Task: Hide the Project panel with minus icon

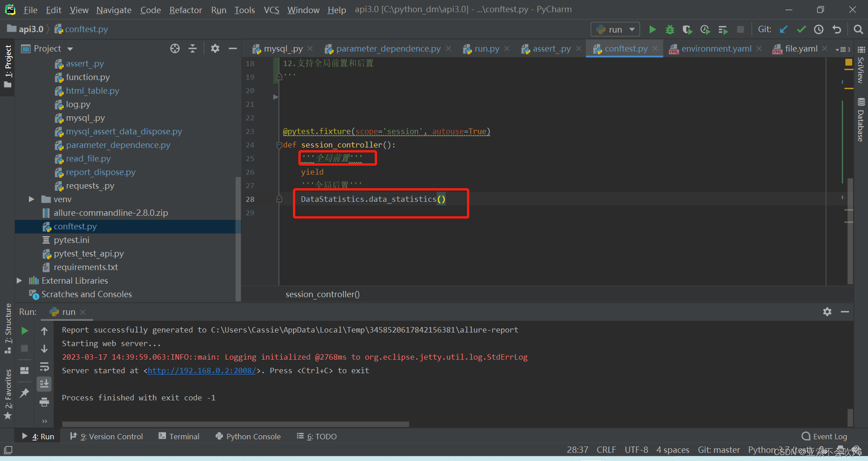Action: click(x=233, y=48)
